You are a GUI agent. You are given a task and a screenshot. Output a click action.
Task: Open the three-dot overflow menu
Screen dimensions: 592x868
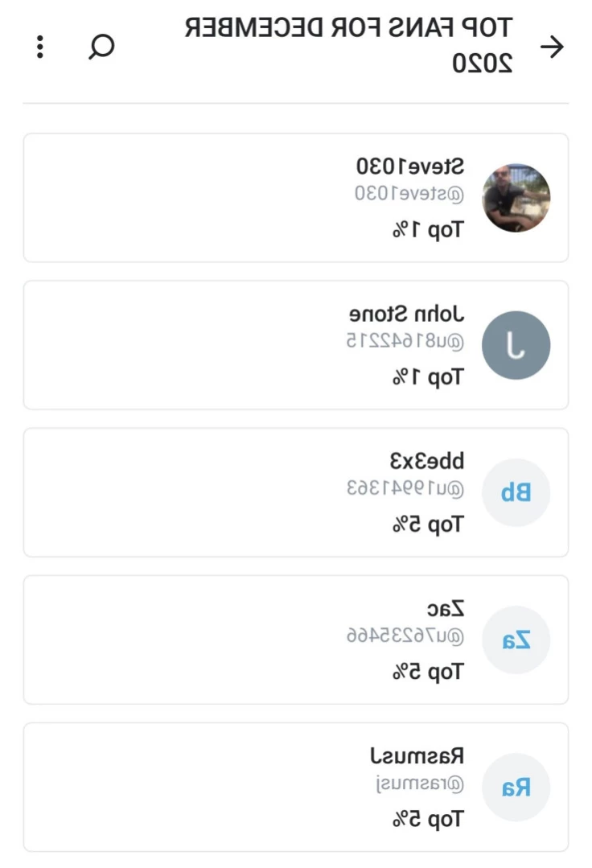click(x=40, y=47)
